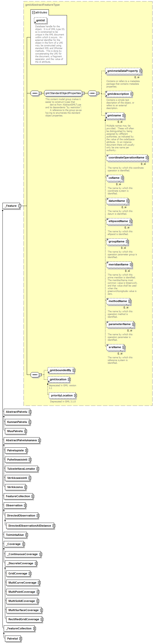
Task: Click the sequence icon before gml:boundedBy
Action: pos(35,375)
